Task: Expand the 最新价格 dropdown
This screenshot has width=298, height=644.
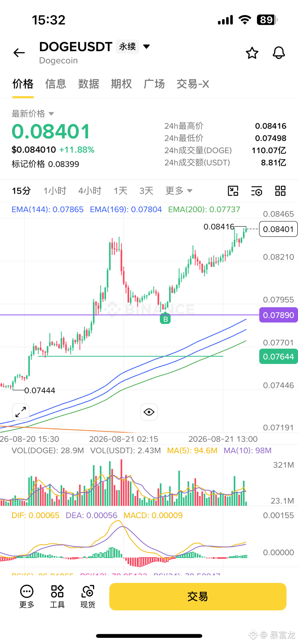Action: pos(51,114)
